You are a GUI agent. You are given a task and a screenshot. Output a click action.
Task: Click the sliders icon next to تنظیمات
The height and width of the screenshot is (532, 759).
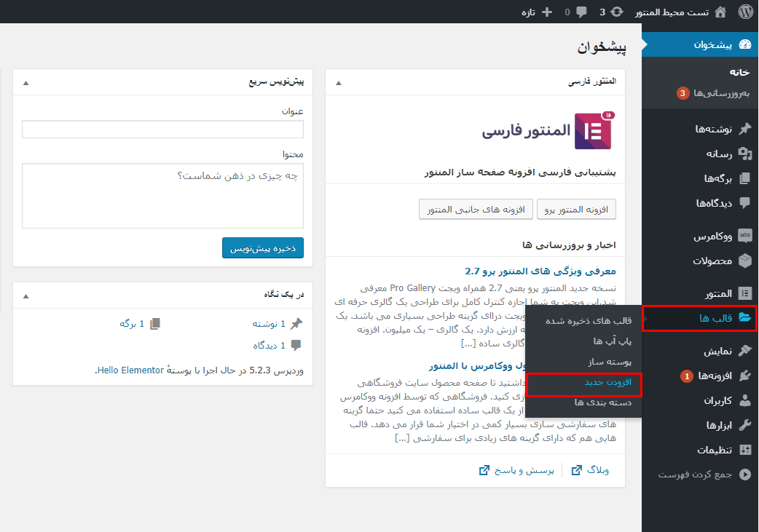pyautogui.click(x=745, y=450)
